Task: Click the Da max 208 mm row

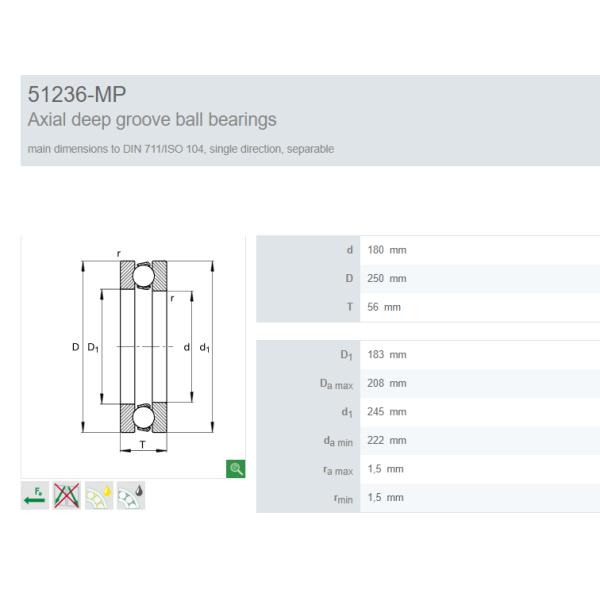Action: pyautogui.click(x=387, y=383)
